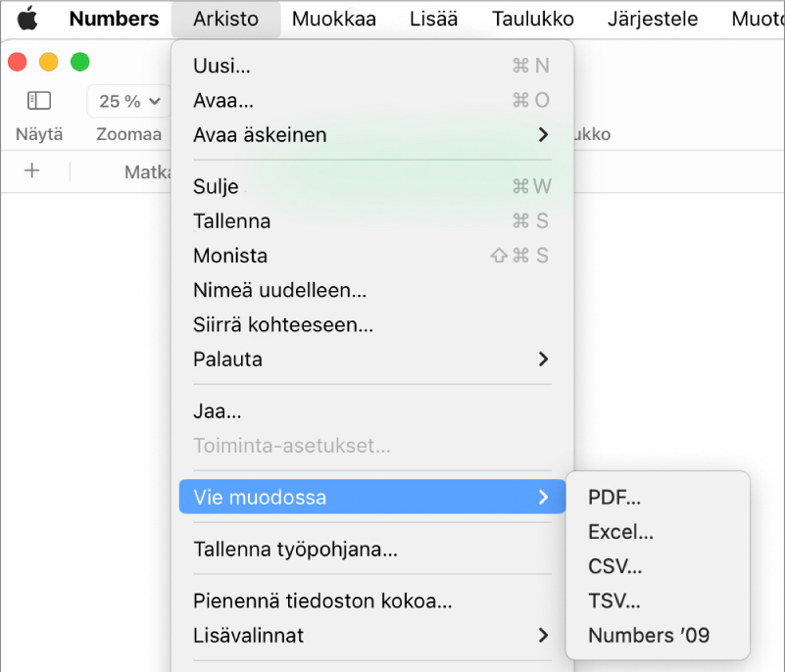Select Jaa… to share document
Image resolution: width=785 pixels, height=672 pixels.
click(x=372, y=411)
